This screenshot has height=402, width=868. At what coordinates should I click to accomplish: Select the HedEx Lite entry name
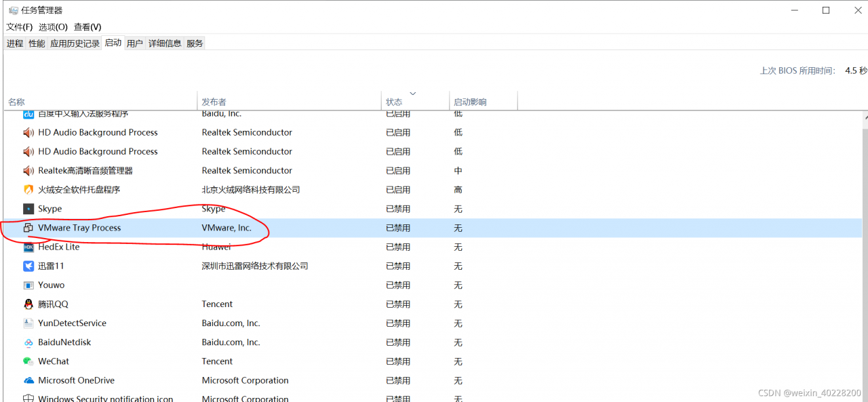[59, 247]
